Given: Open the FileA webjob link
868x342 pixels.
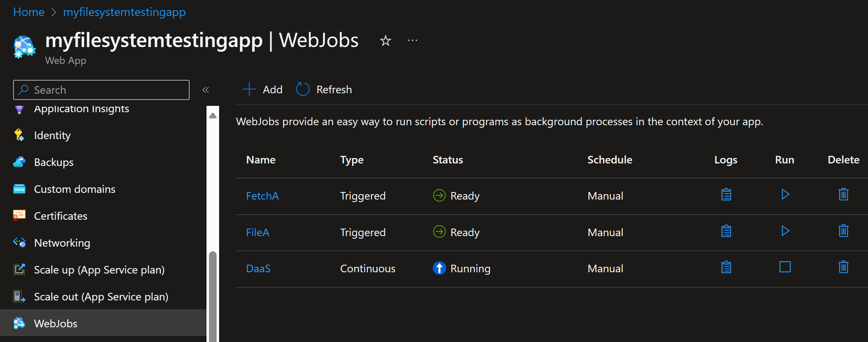Looking at the screenshot, I should 257,232.
